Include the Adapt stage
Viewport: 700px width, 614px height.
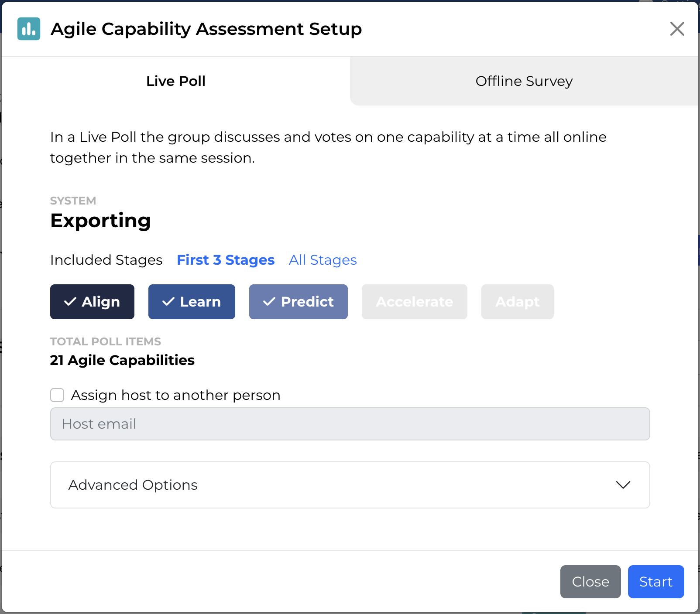517,302
